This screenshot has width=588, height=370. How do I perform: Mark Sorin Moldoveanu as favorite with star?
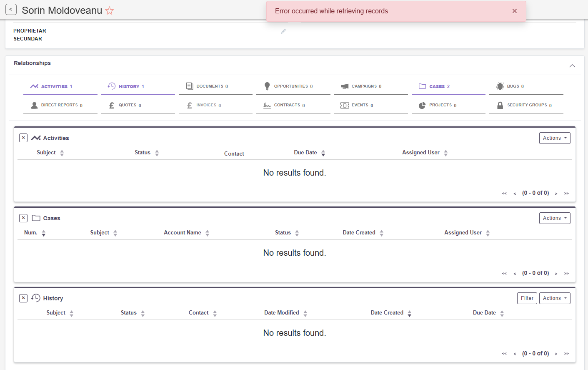click(x=110, y=10)
